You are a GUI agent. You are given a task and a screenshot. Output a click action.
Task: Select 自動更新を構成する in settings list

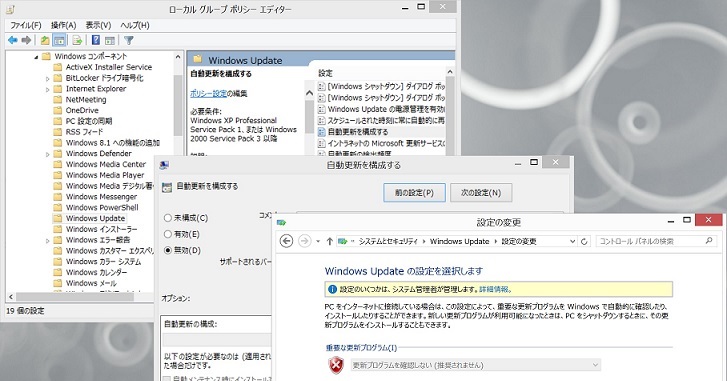[357, 132]
